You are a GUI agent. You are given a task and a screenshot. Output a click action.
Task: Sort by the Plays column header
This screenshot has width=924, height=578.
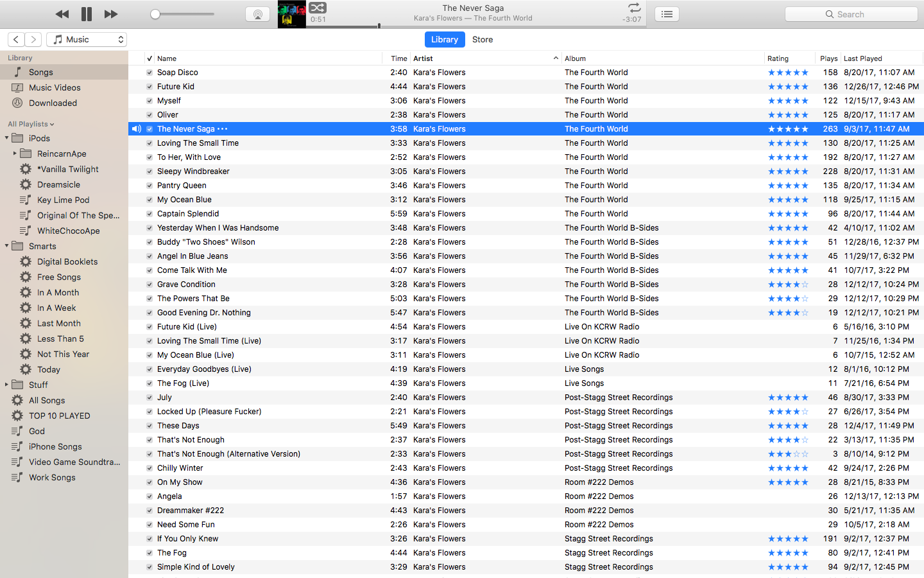(x=828, y=58)
